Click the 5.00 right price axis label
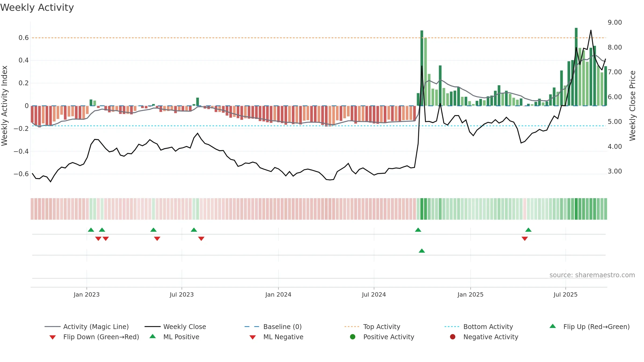Image resolution: width=644 pixels, height=362 pixels. coord(615,122)
